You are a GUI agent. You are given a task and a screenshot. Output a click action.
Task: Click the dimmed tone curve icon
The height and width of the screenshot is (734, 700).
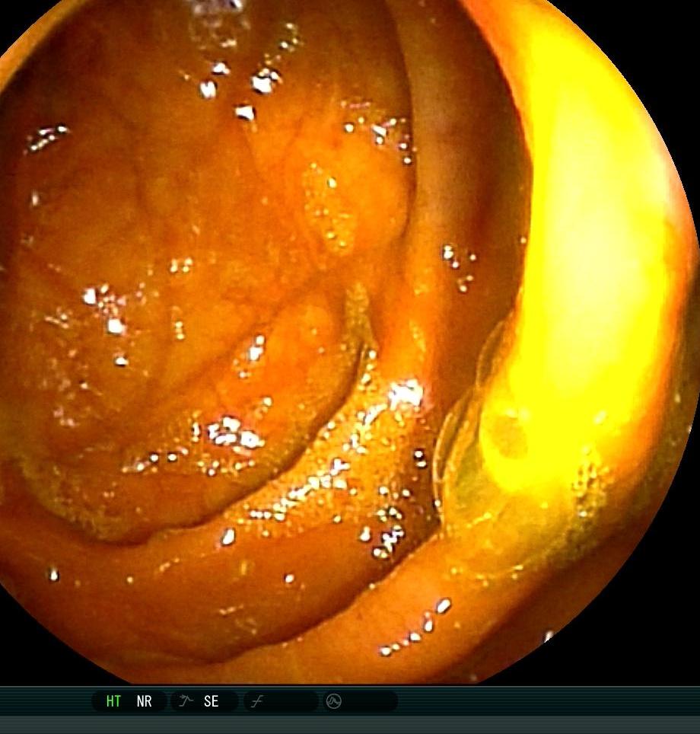[x=257, y=701]
